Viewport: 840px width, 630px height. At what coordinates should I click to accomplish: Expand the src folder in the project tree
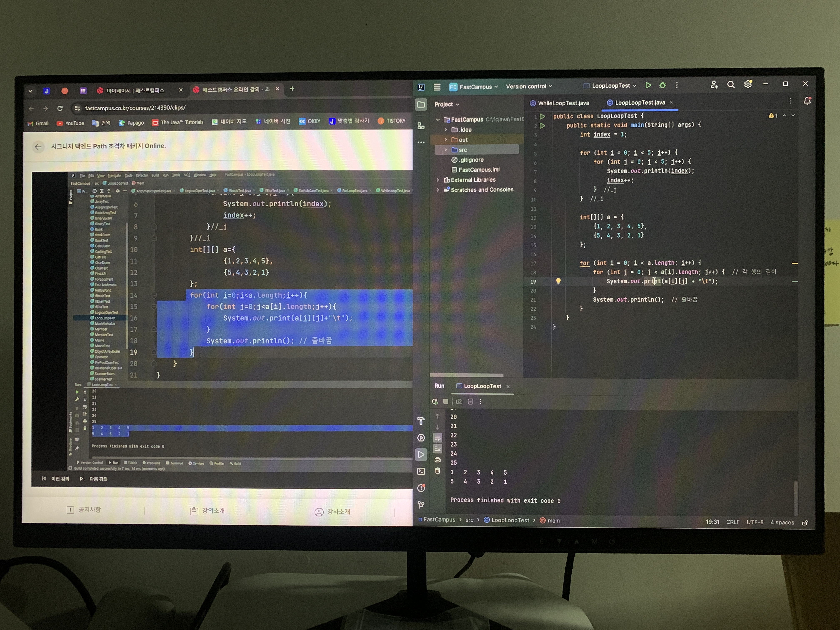point(446,150)
